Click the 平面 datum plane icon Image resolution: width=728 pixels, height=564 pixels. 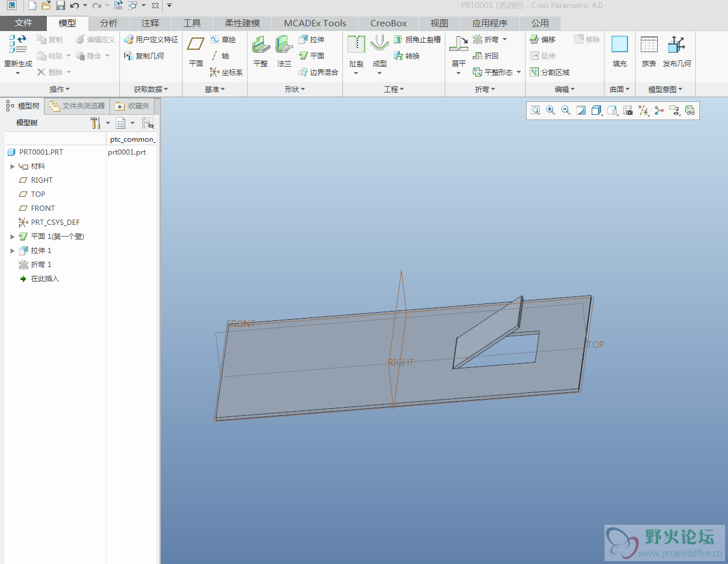pos(195,45)
